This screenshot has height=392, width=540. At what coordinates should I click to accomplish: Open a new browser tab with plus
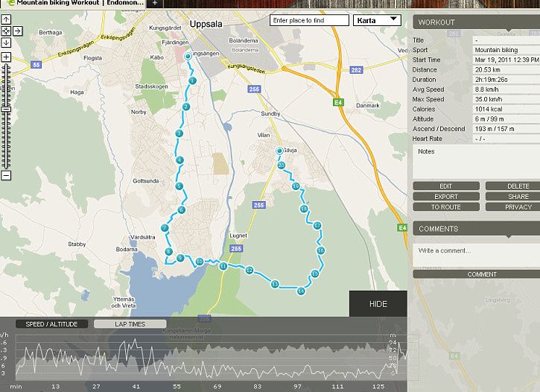coord(155,3)
